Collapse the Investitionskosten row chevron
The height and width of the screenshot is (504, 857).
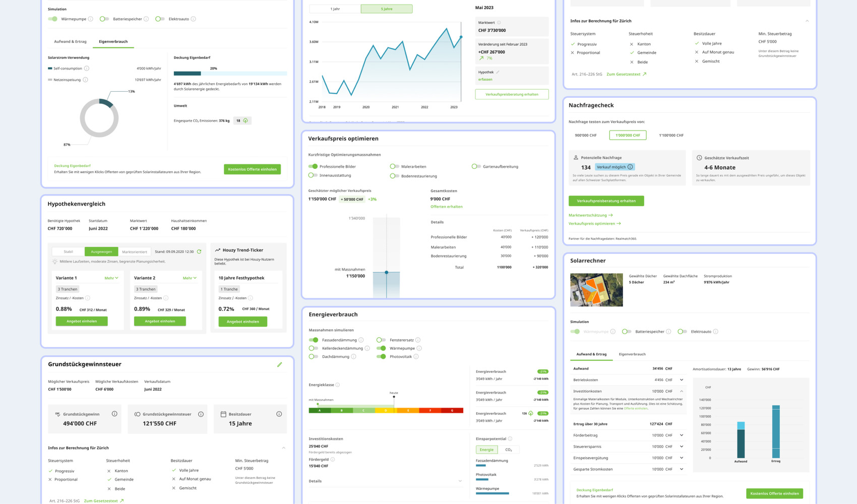point(682,391)
